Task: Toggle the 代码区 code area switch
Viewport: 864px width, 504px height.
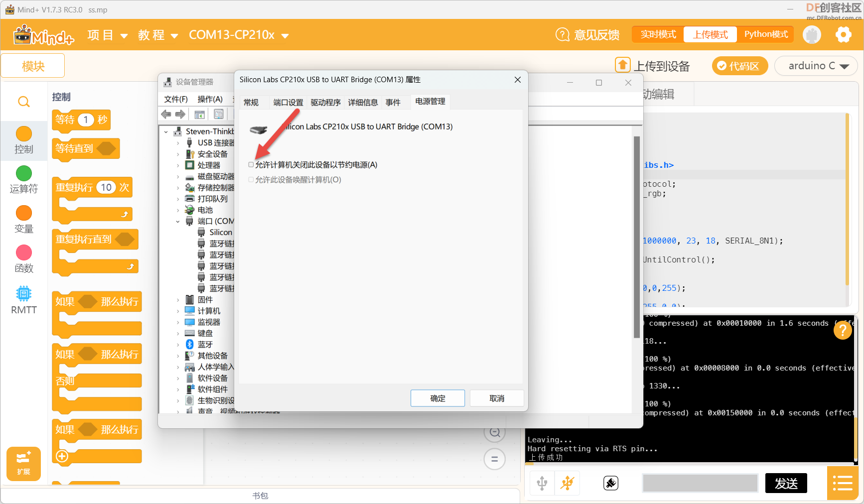Action: pos(740,66)
